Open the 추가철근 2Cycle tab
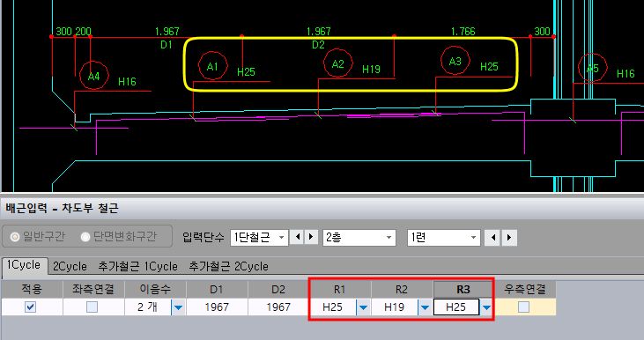 tap(228, 267)
